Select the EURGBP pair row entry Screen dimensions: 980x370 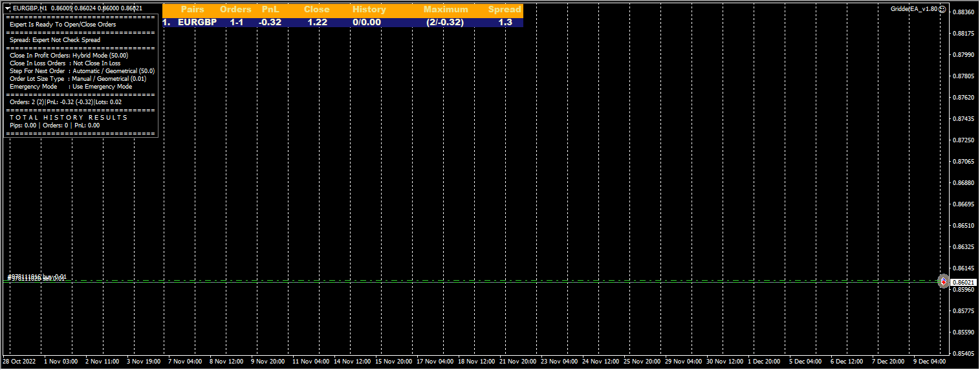(197, 22)
